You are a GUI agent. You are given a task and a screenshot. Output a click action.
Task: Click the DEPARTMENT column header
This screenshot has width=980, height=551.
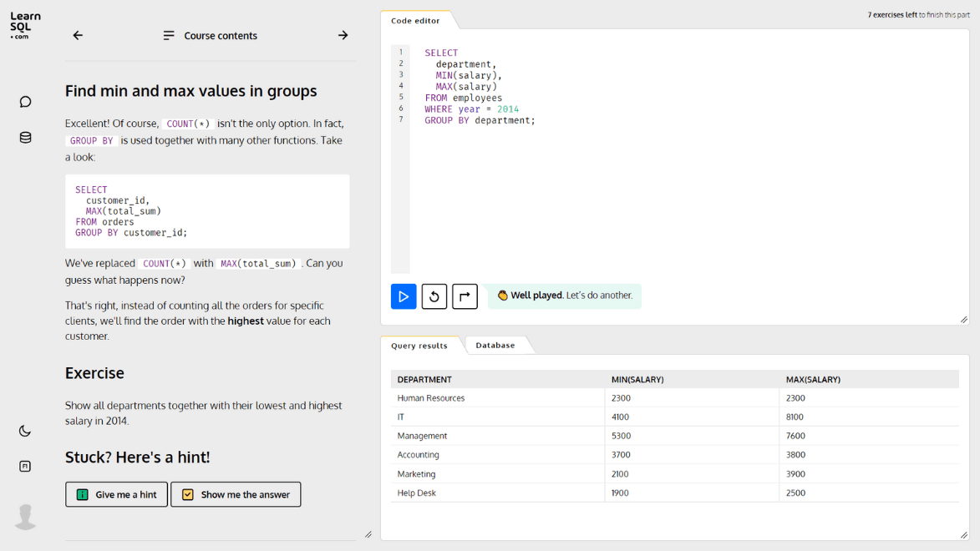(424, 379)
